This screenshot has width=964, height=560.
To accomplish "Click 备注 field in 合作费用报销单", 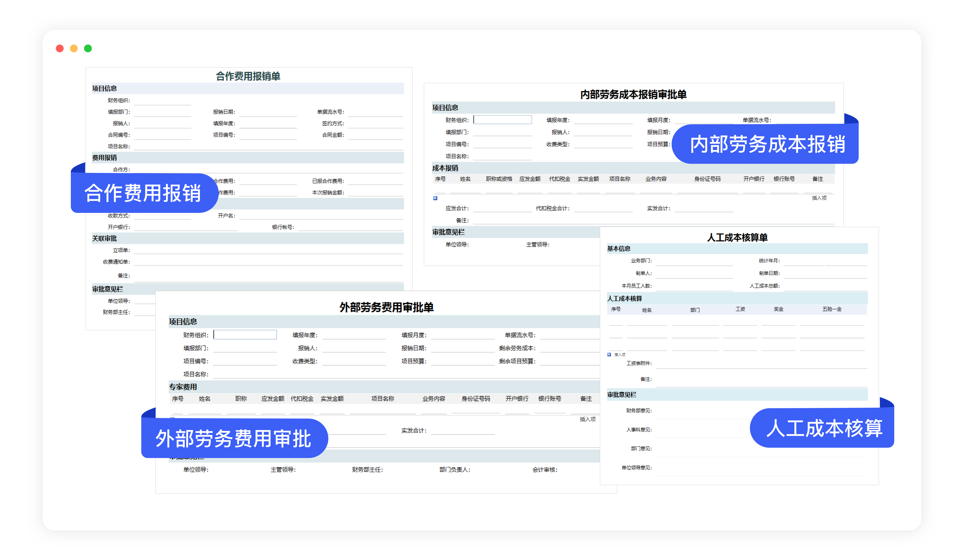I will pyautogui.click(x=268, y=275).
